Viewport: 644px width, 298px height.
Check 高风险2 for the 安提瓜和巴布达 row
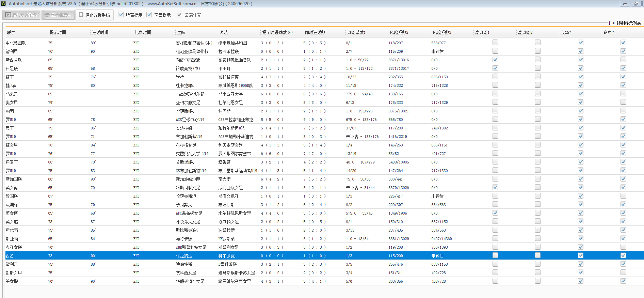pos(538,43)
